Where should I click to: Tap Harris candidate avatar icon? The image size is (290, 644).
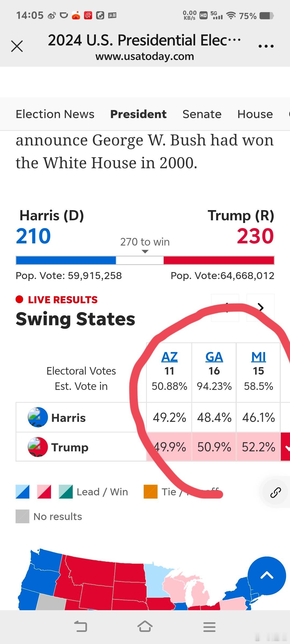pyautogui.click(x=38, y=417)
